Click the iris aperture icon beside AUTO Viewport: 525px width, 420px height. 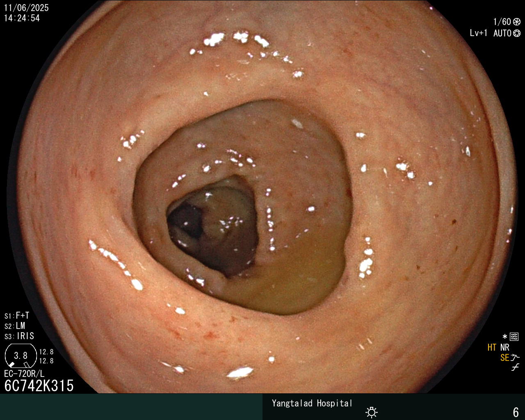(517, 33)
